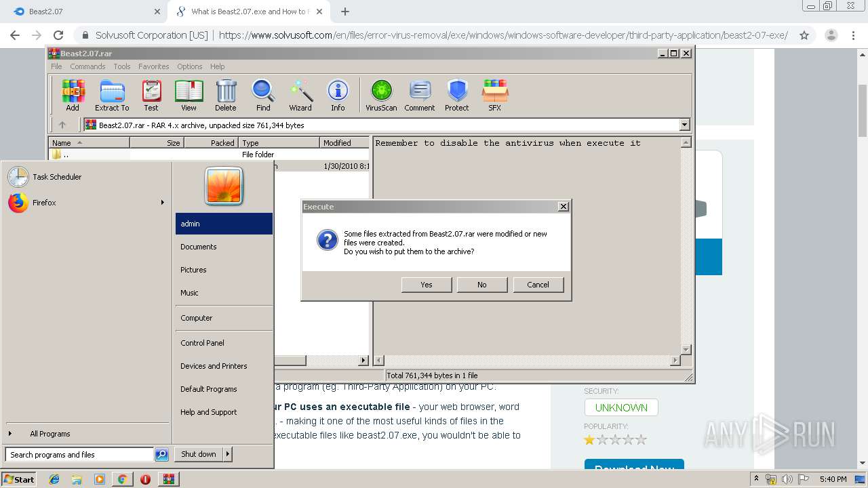Viewport: 868px width, 488px height.
Task: Click the Extract To toolbar icon
Action: point(112,95)
